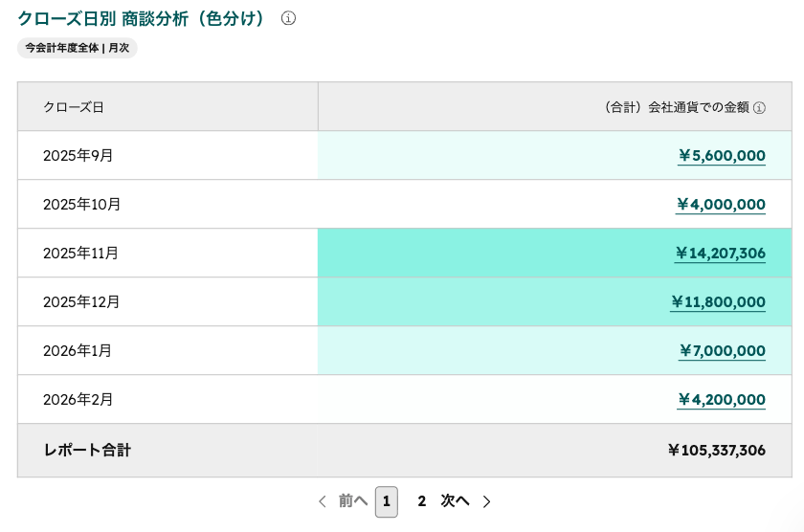Click the 次へ next page button
This screenshot has width=804, height=532.
(455, 500)
